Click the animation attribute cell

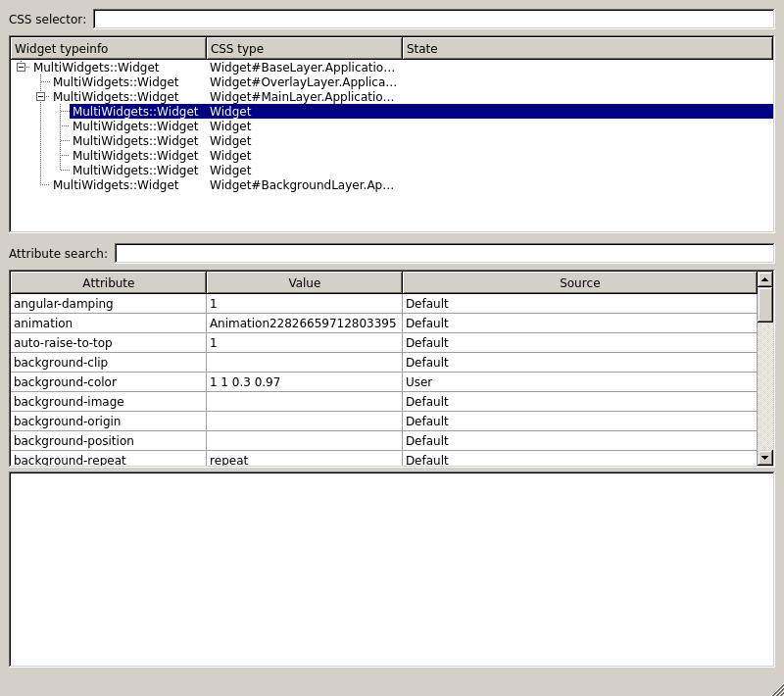pyautogui.click(x=108, y=323)
